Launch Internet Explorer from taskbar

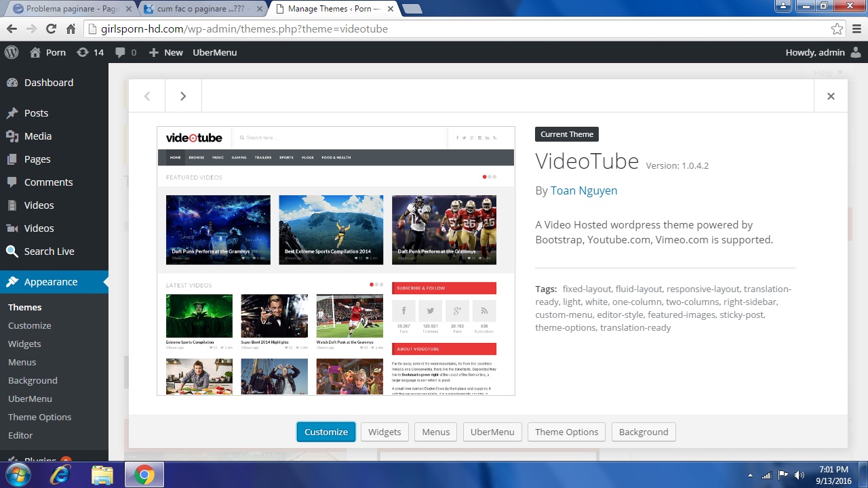click(x=60, y=475)
